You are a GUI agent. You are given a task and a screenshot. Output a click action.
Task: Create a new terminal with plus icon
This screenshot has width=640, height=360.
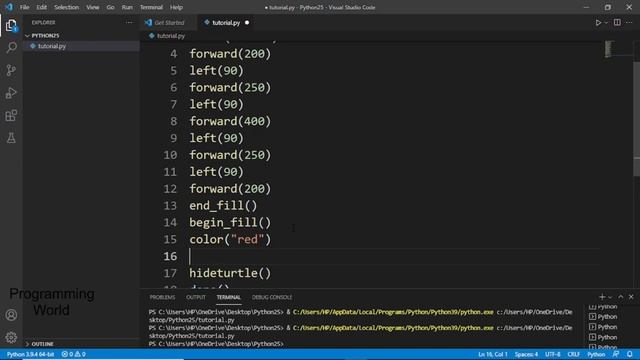pos(602,297)
